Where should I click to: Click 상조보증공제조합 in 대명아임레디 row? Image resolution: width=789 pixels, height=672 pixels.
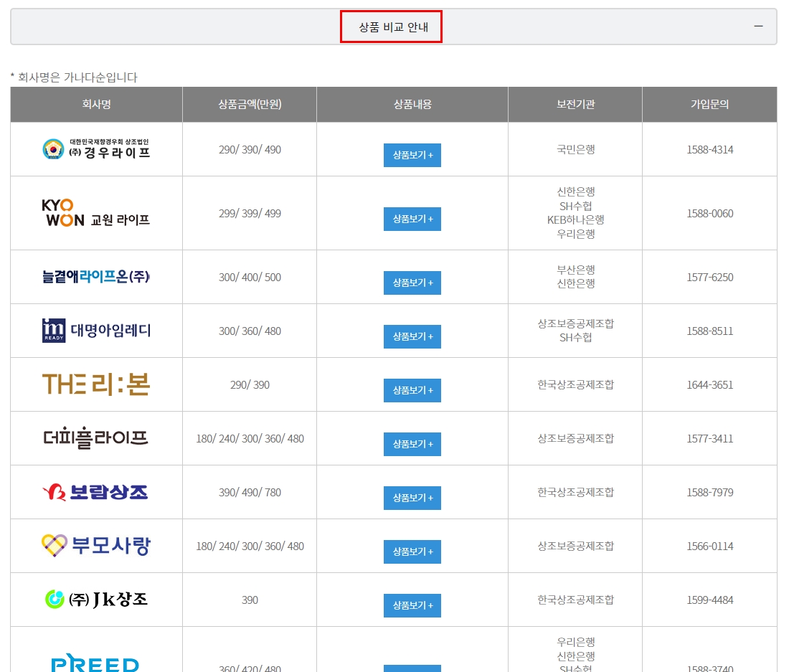[x=575, y=323]
